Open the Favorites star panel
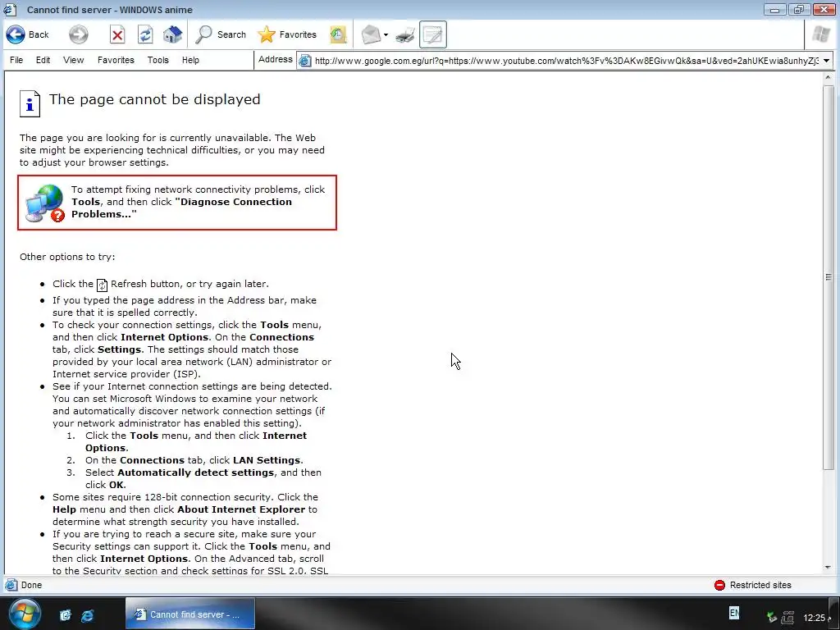This screenshot has width=840, height=630. 287,34
